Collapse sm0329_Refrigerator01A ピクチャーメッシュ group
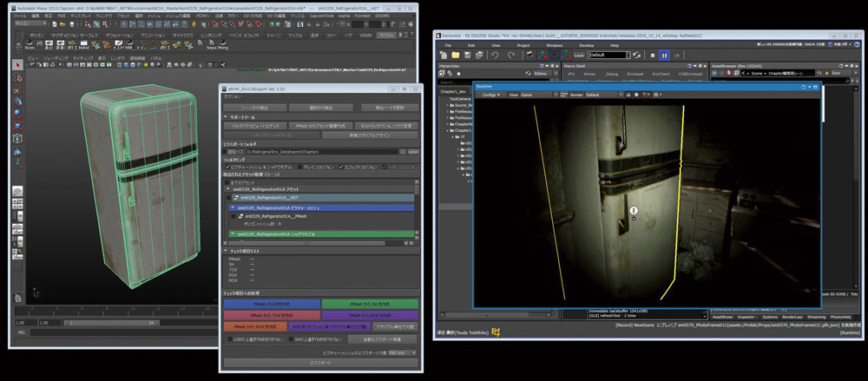Screen dimensions: 868x381 coord(233,207)
